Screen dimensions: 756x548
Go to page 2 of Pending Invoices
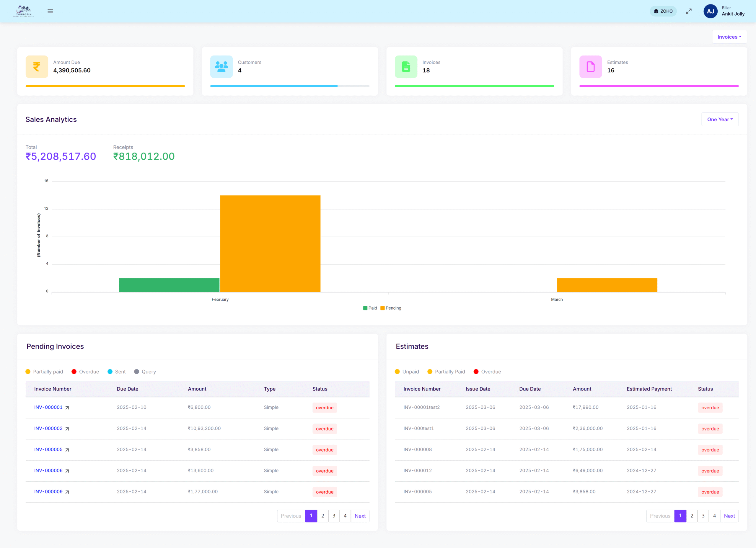pos(322,516)
